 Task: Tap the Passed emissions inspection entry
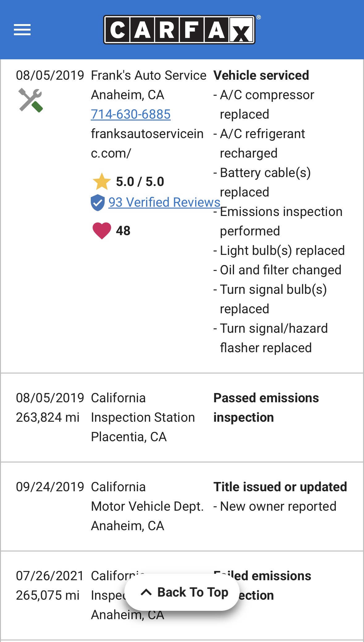(266, 408)
